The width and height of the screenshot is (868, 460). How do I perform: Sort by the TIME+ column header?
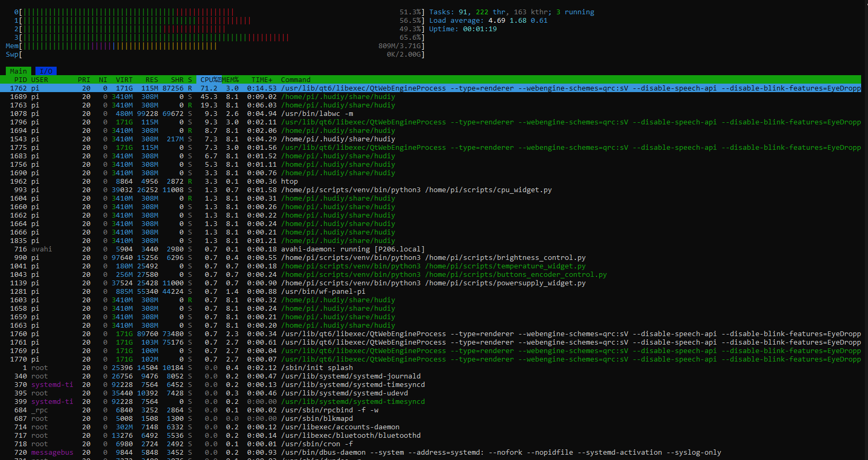pyautogui.click(x=262, y=79)
